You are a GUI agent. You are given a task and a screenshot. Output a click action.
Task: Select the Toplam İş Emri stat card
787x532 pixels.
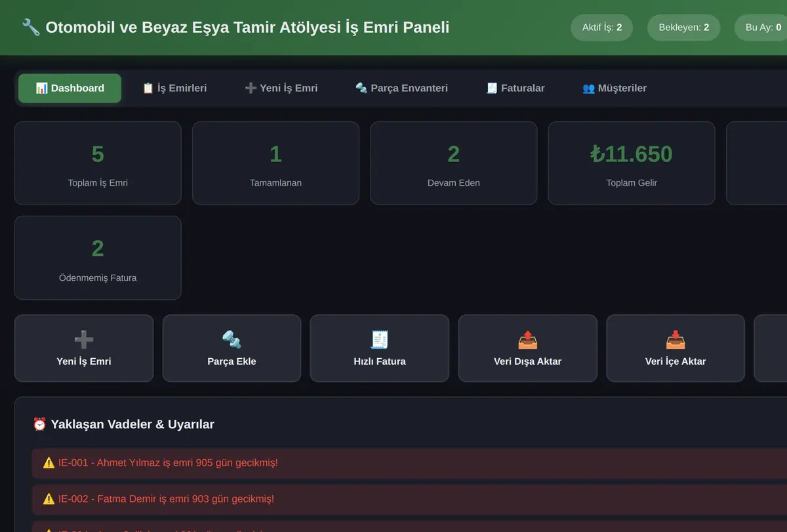[98, 163]
